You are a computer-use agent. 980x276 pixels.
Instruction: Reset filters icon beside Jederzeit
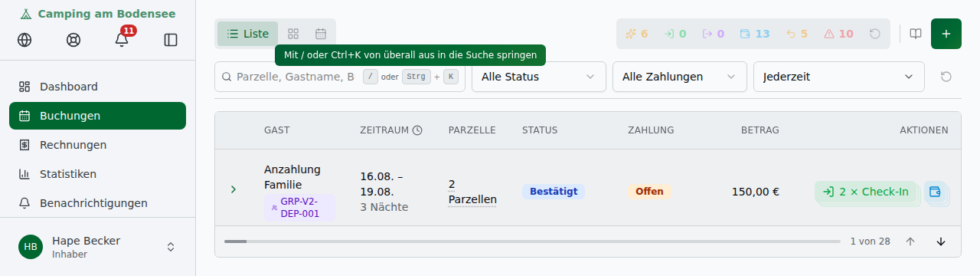pos(946,77)
